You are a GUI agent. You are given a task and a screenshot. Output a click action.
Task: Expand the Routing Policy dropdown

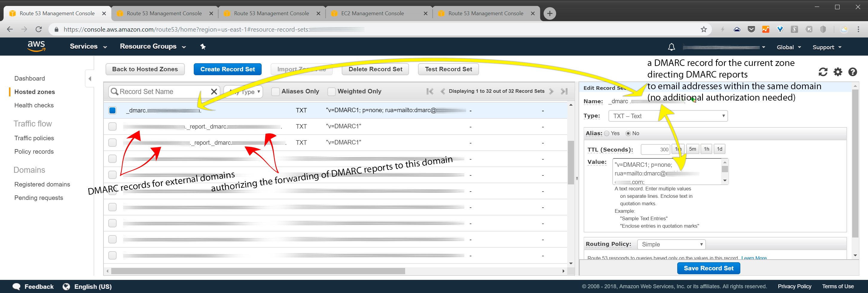(x=671, y=244)
